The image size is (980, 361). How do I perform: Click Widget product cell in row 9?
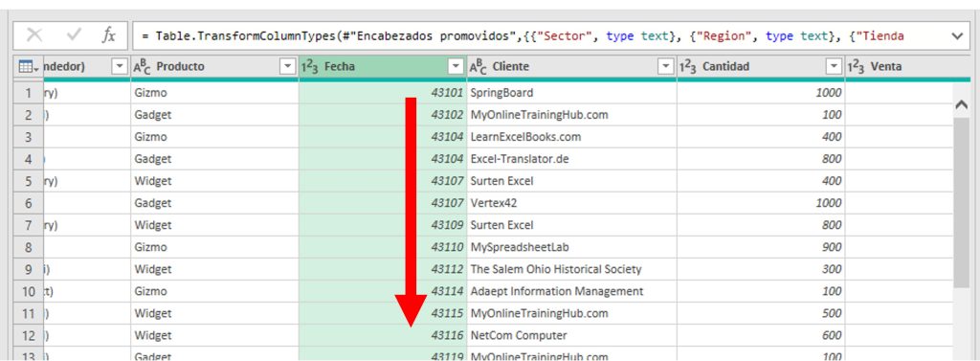[x=214, y=269]
